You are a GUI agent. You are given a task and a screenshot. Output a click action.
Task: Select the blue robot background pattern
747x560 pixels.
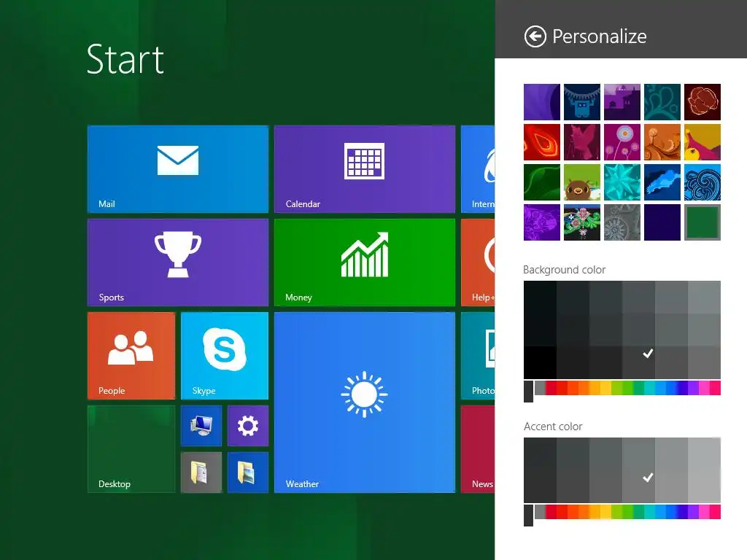[x=581, y=102]
